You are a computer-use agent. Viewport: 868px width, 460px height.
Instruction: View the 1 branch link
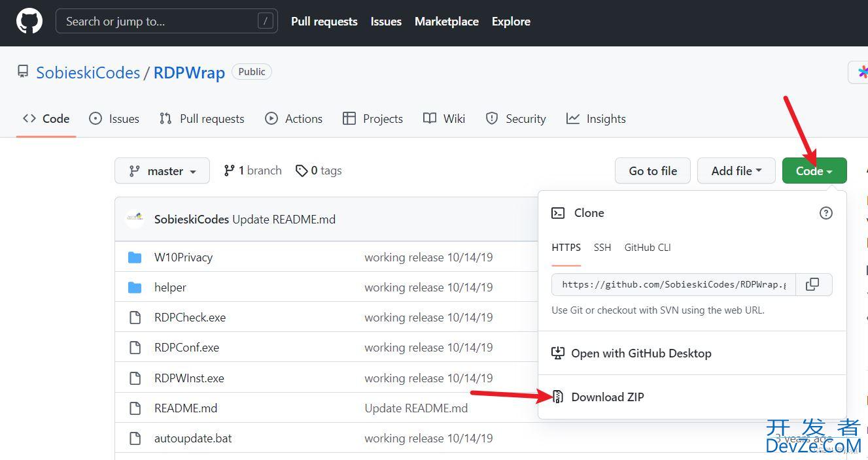coord(252,171)
